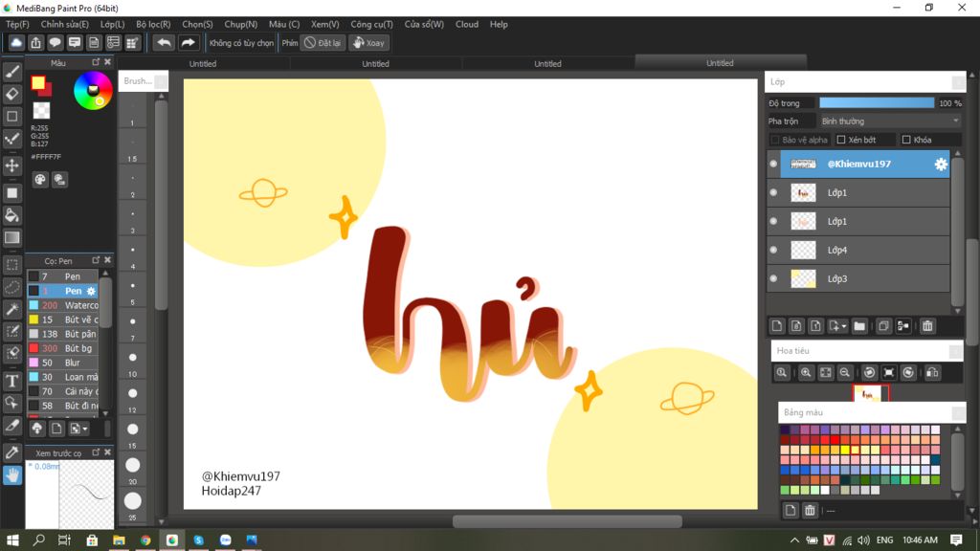Click rotate left icon in navigator
This screenshot has height=551, width=980.
(x=869, y=372)
